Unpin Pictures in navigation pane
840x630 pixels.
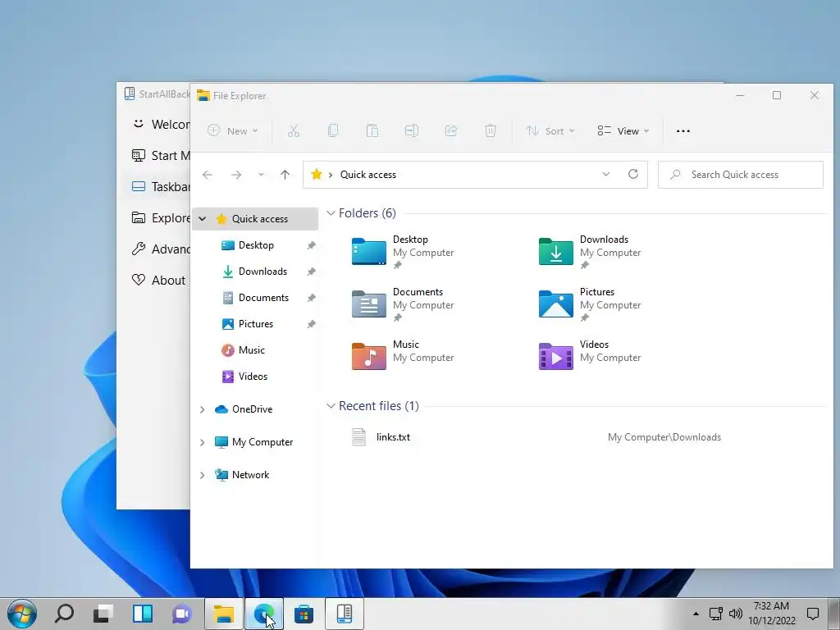[x=311, y=324]
